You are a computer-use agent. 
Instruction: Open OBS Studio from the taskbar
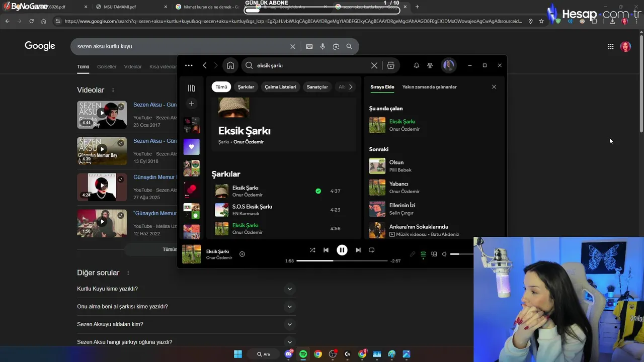333,354
